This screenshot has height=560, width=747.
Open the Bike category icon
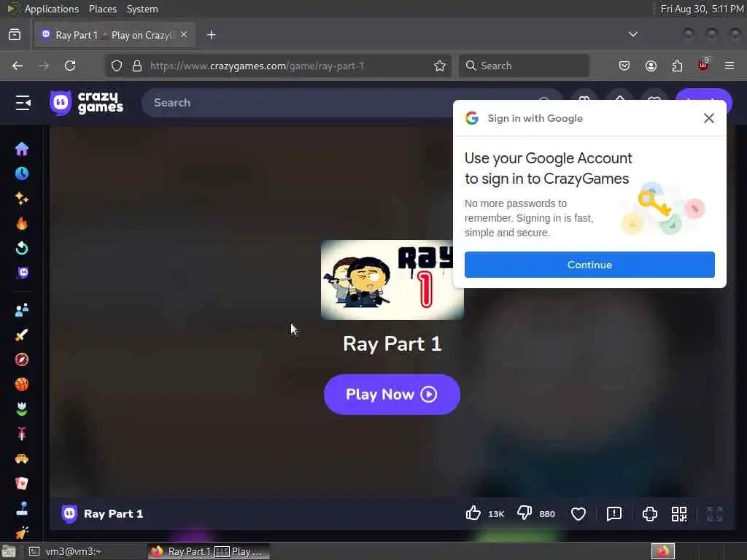tap(22, 434)
